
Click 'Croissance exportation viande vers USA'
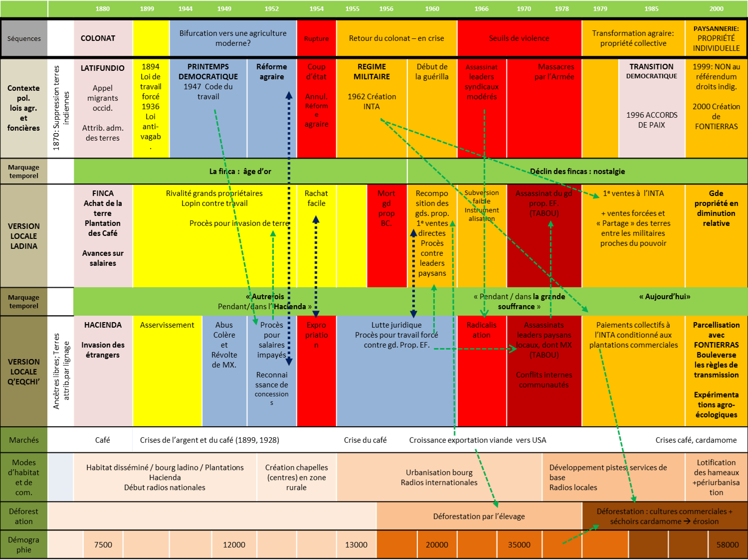click(477, 440)
